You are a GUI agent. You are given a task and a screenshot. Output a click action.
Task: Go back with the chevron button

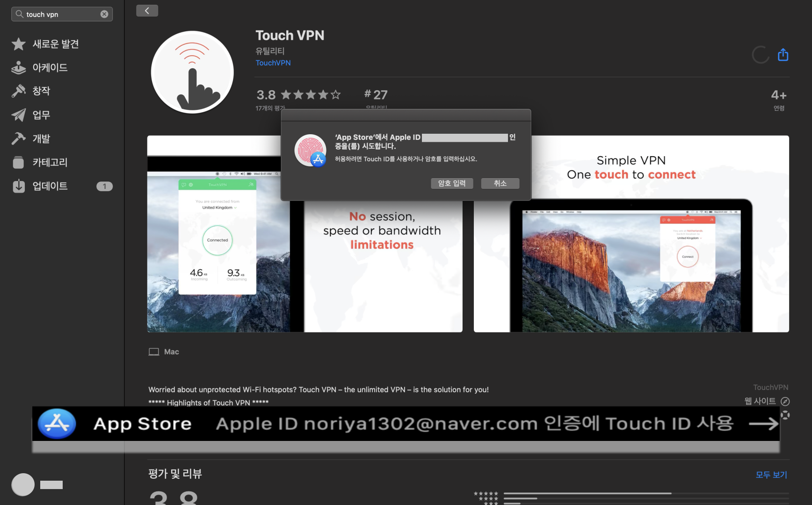pos(147,10)
